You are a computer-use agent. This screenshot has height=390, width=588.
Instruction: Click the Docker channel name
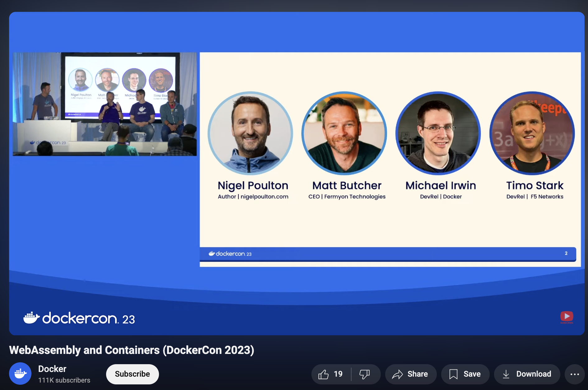(x=52, y=369)
